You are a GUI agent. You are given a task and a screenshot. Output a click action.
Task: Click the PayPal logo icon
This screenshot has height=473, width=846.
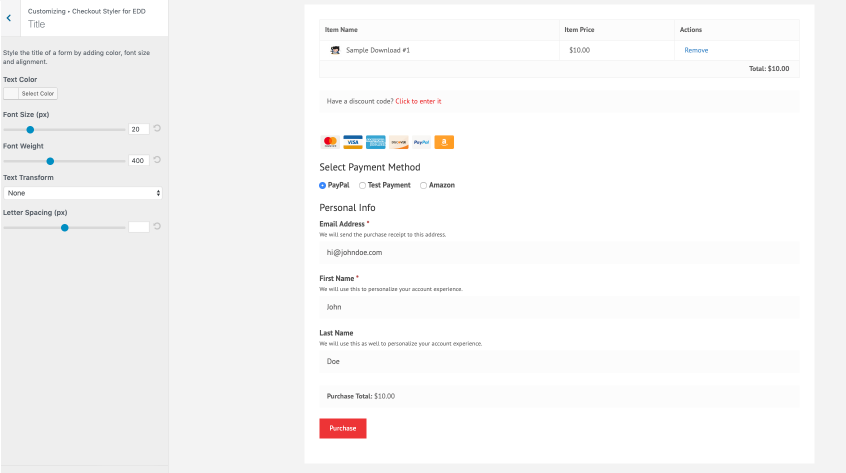pos(421,142)
